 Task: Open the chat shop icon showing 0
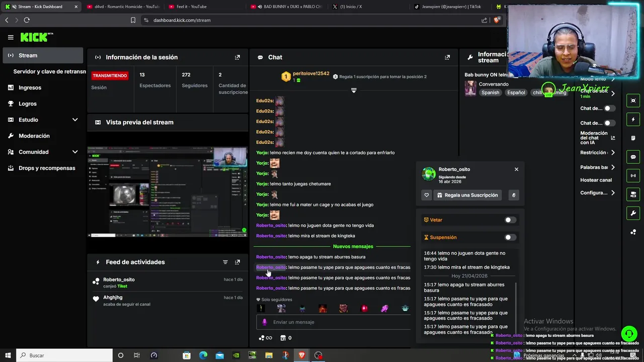286,338
